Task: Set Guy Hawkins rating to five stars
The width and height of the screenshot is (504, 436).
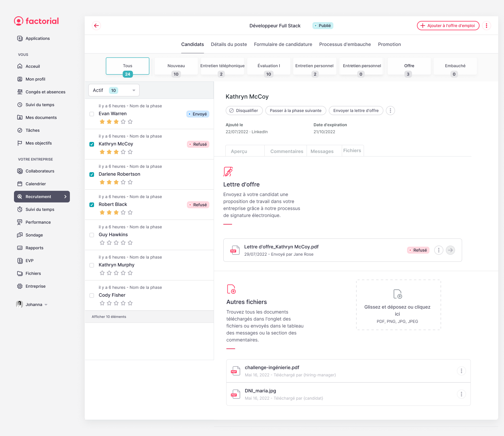Action: point(130,243)
